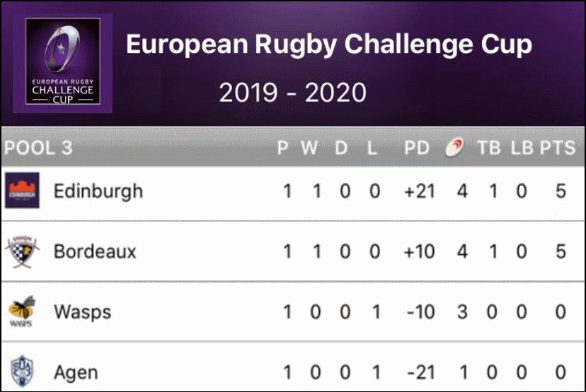The height and width of the screenshot is (392, 586).
Task: Click the 2019 - 2020 season text
Action: click(x=292, y=92)
